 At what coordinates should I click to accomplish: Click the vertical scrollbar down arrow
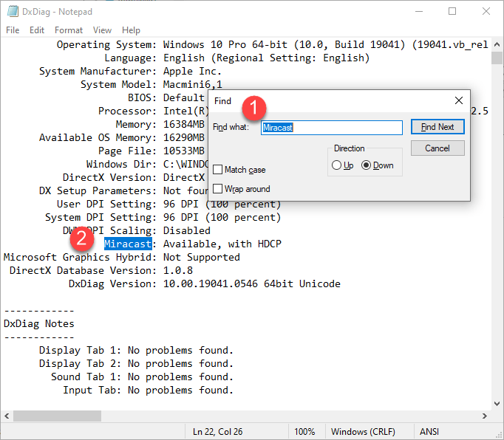(497, 404)
